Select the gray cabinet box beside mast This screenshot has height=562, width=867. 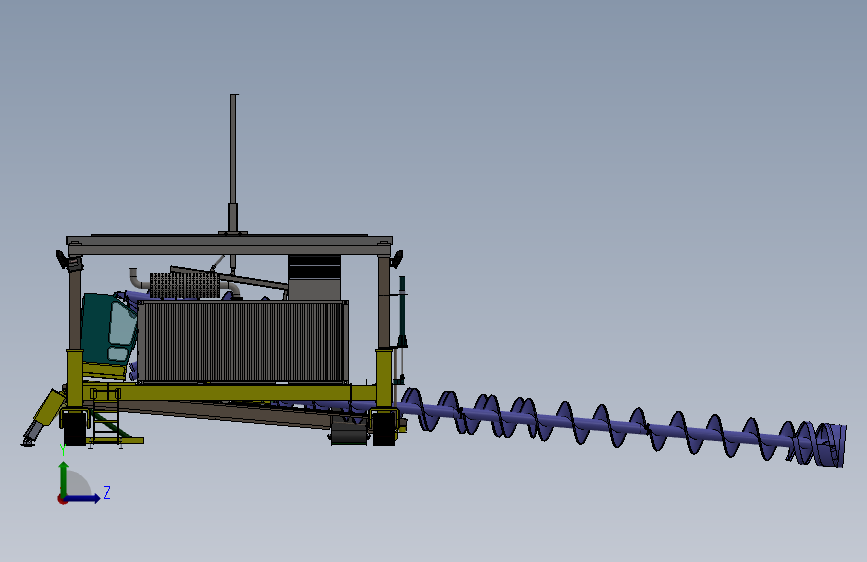point(315,278)
